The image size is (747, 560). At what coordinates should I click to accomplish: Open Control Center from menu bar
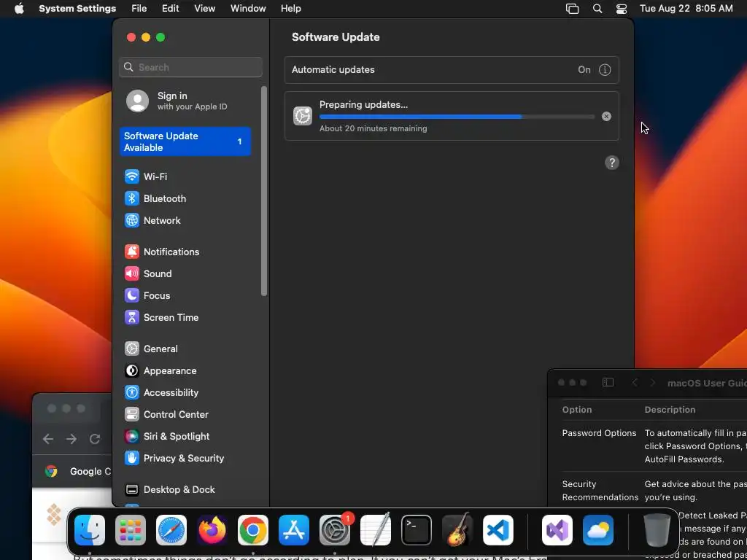622,9
